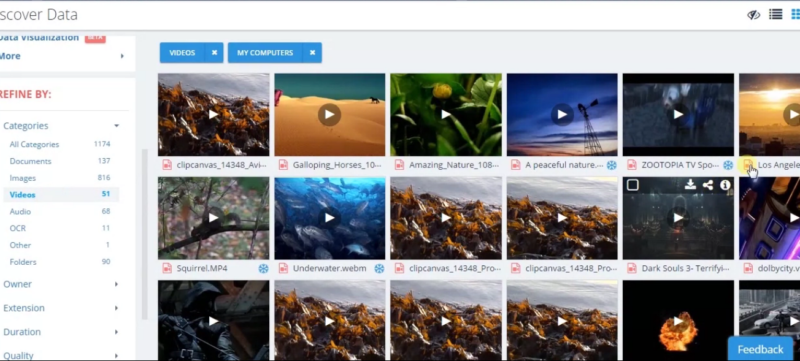Open the Galloping_Horses file name
The image size is (800, 361).
pos(337,165)
